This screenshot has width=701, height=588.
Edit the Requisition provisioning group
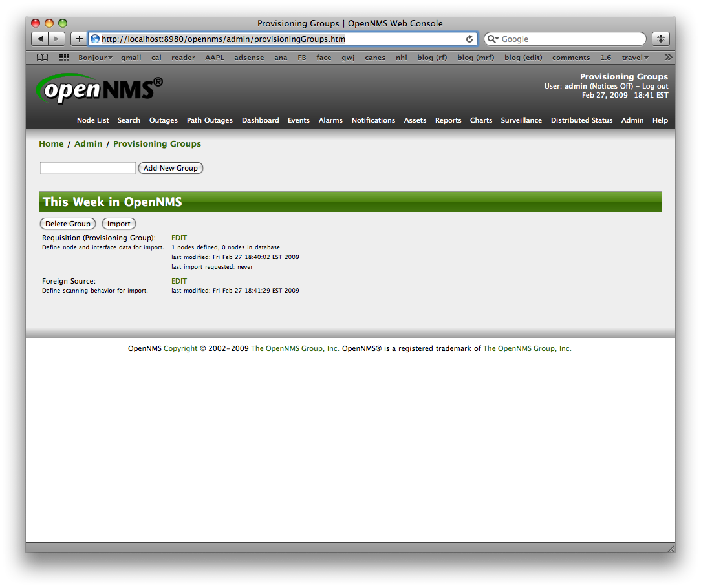(179, 238)
